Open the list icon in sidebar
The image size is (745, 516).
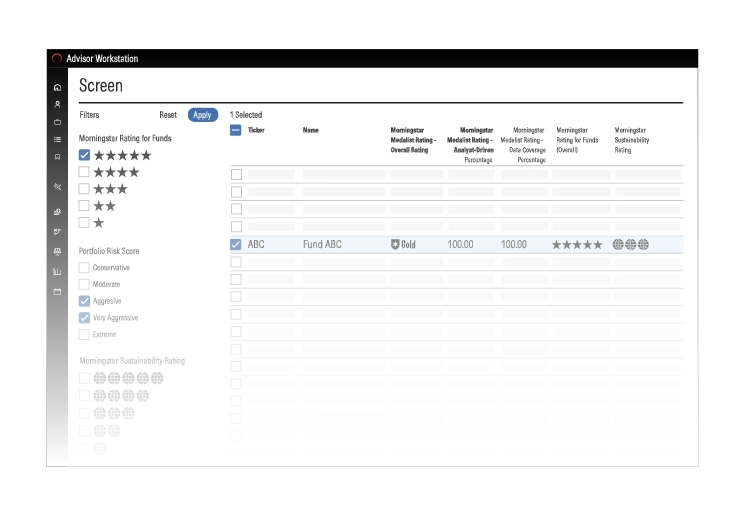tap(57, 139)
